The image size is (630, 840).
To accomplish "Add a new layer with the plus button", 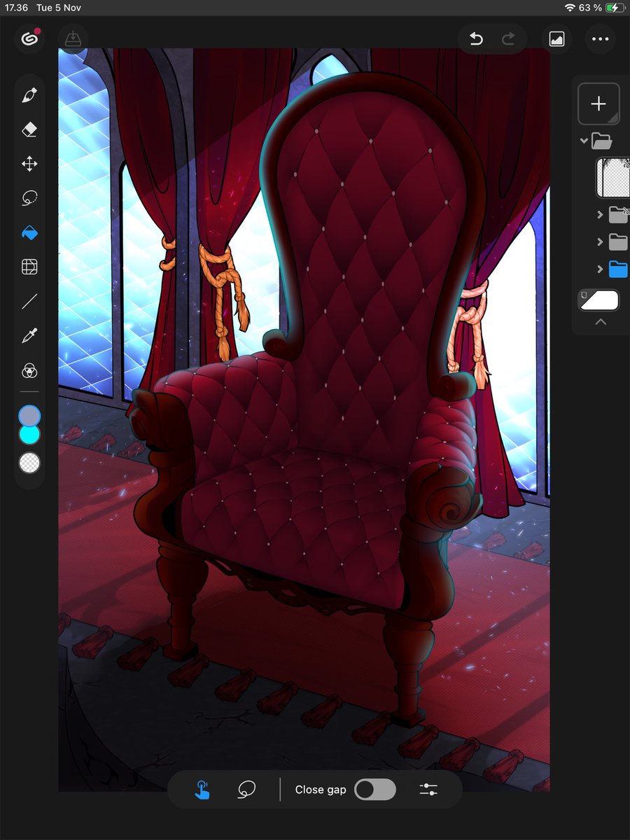I will (x=599, y=104).
